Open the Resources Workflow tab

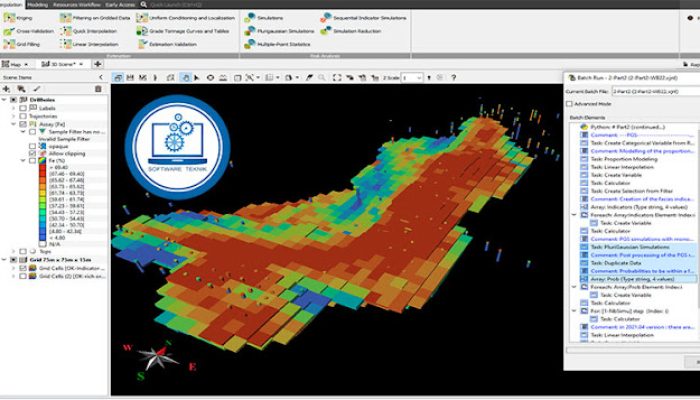tap(77, 4)
